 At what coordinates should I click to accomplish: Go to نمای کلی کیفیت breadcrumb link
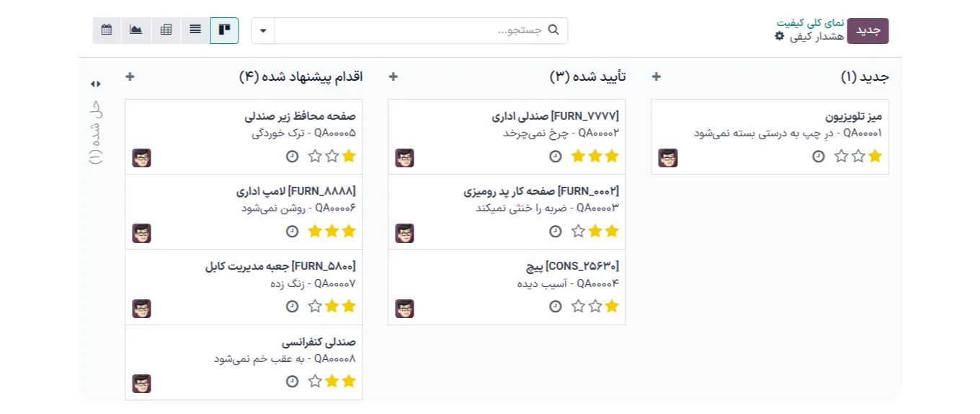(810, 22)
